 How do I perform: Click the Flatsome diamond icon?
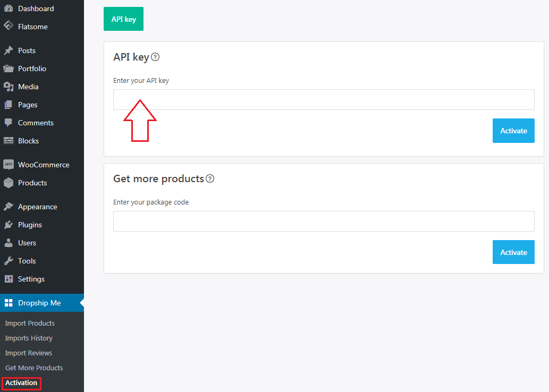tap(9, 27)
